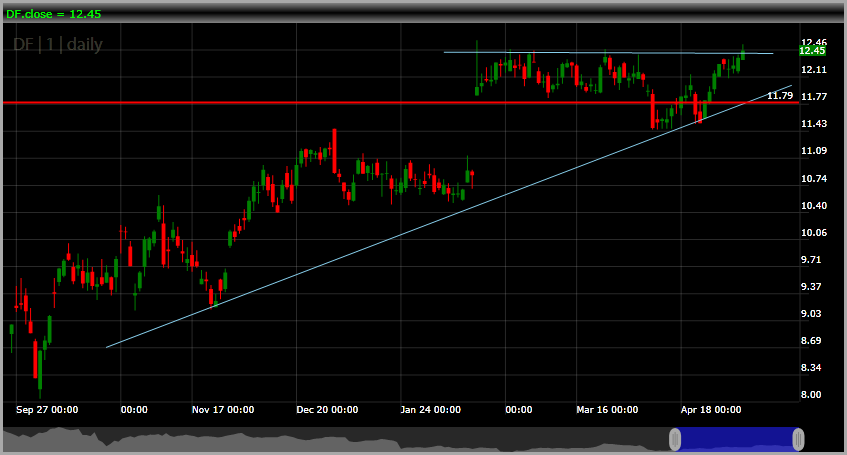Click the 9.37 price axis label
The height and width of the screenshot is (455, 847).
[x=811, y=286]
